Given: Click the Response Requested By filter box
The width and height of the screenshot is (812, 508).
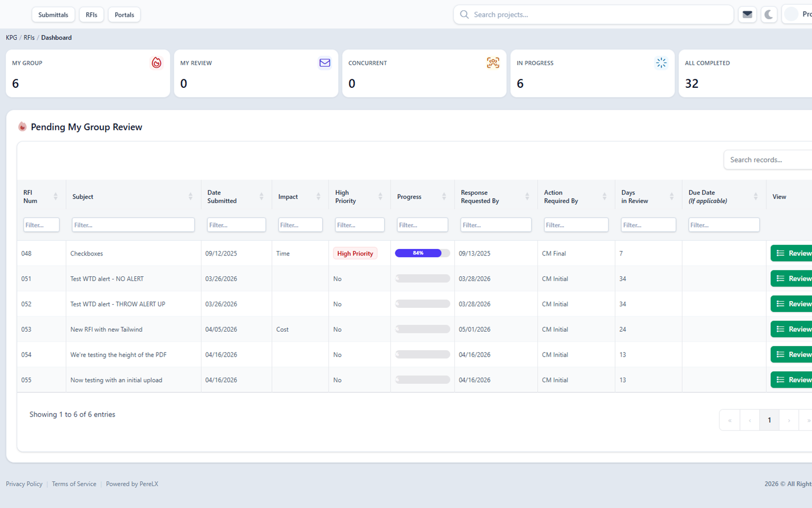Looking at the screenshot, I should click(x=496, y=225).
